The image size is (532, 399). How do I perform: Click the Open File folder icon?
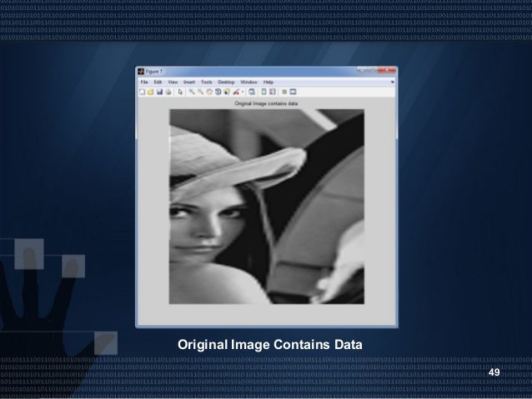[151, 92]
